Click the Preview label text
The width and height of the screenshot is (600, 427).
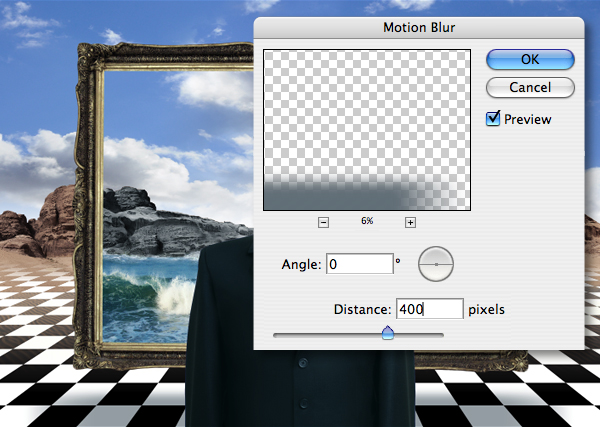[x=527, y=119]
